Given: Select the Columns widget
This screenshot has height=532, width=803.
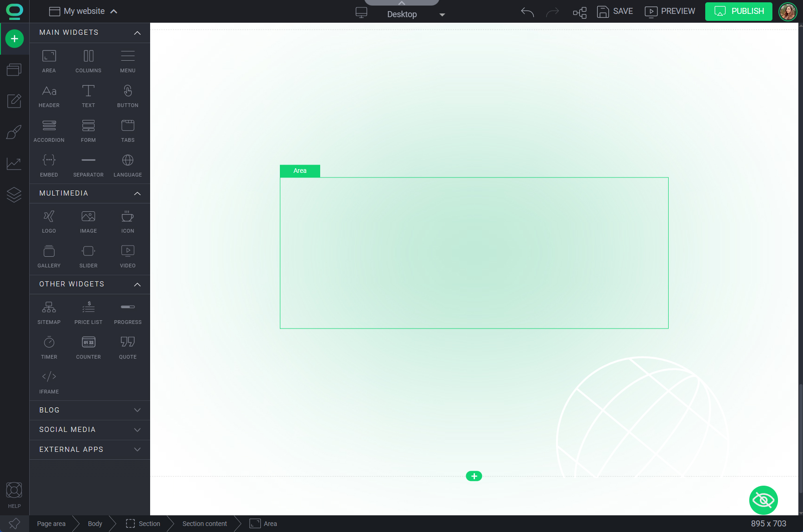Looking at the screenshot, I should pyautogui.click(x=89, y=61).
